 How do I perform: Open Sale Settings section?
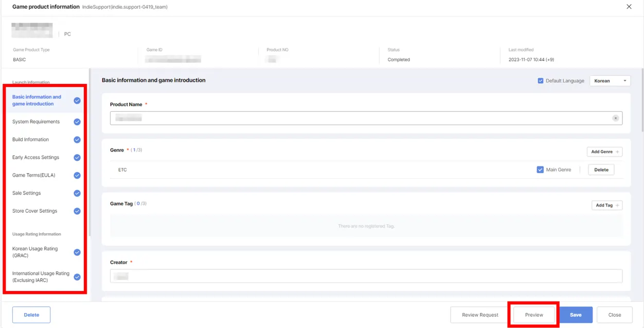click(26, 193)
